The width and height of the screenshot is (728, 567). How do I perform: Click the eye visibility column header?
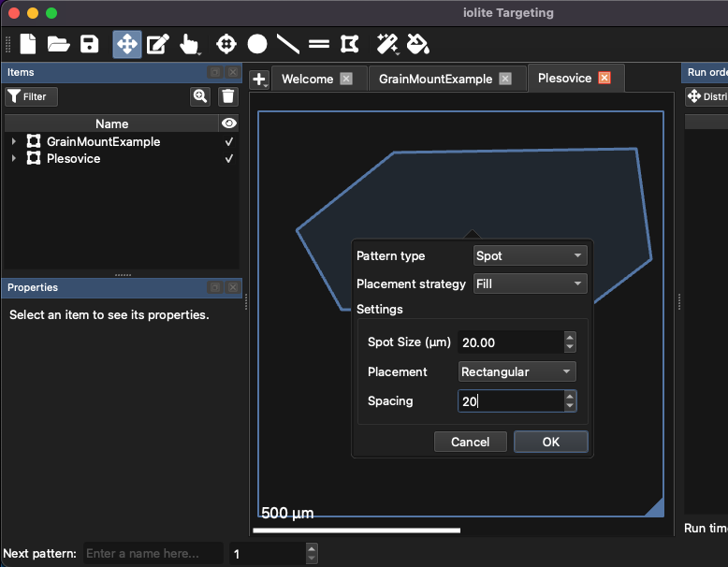tap(229, 124)
